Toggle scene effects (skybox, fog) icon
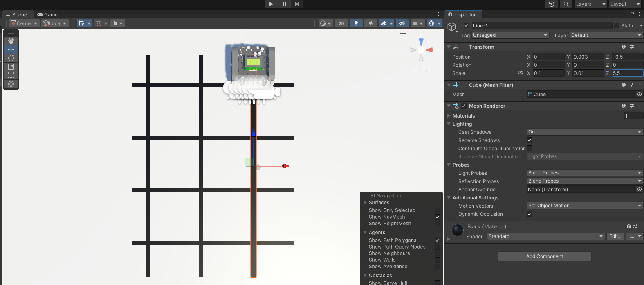Image resolution: width=644 pixels, height=285 pixels. 384,23
